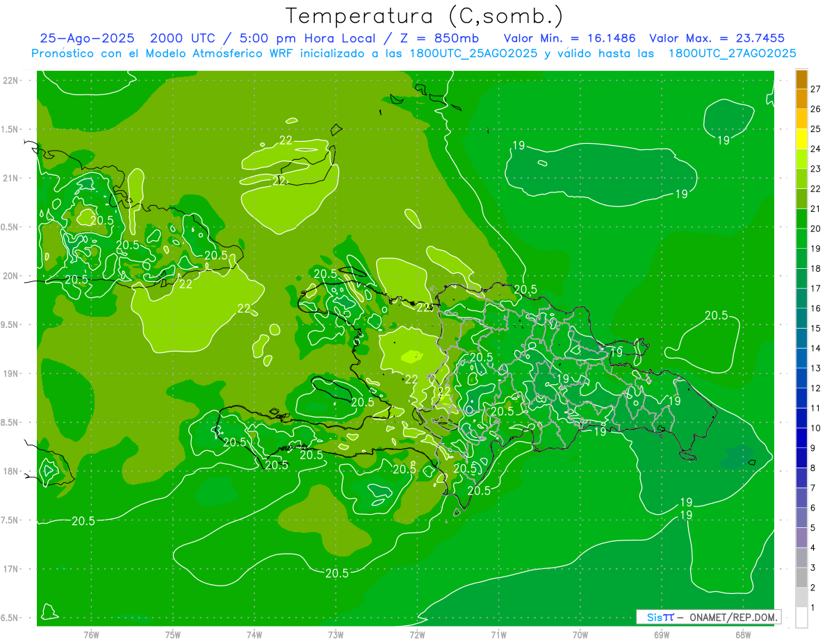This screenshot has width=834, height=644.
Task: Click longitude axis label '70W'
Action: click(580, 634)
